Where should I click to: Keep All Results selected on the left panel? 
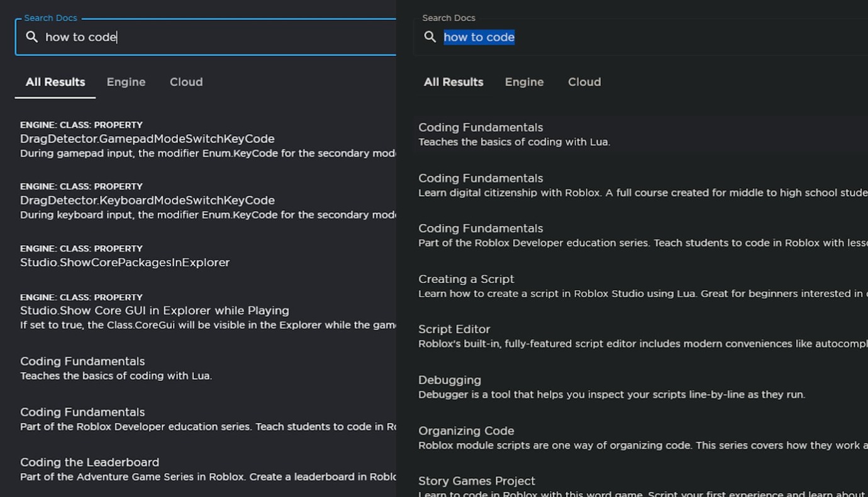(x=55, y=82)
